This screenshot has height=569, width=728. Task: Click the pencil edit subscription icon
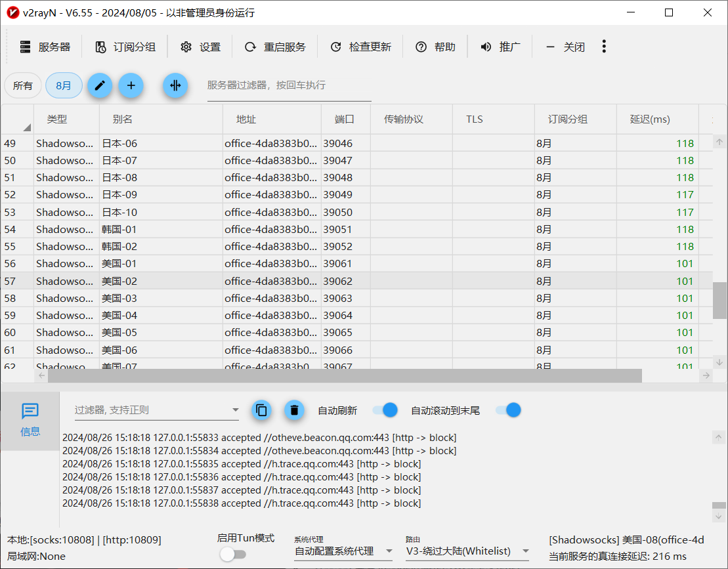[x=100, y=85]
